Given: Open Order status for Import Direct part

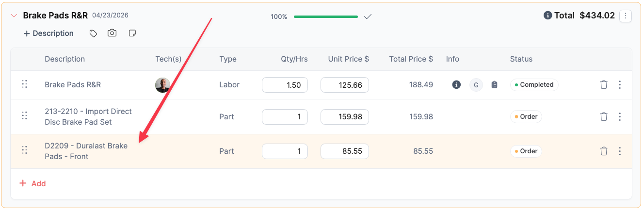Looking at the screenshot, I should point(526,116).
